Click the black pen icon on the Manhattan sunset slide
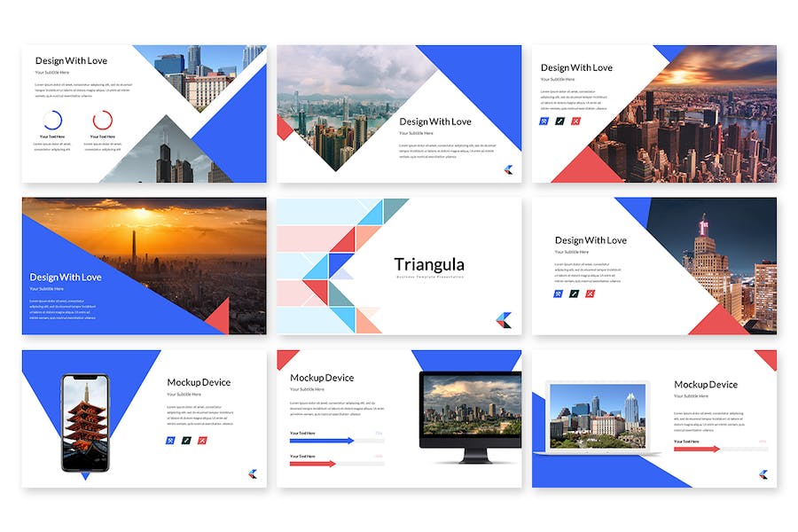Screen dimensions: 798x532 (559, 121)
